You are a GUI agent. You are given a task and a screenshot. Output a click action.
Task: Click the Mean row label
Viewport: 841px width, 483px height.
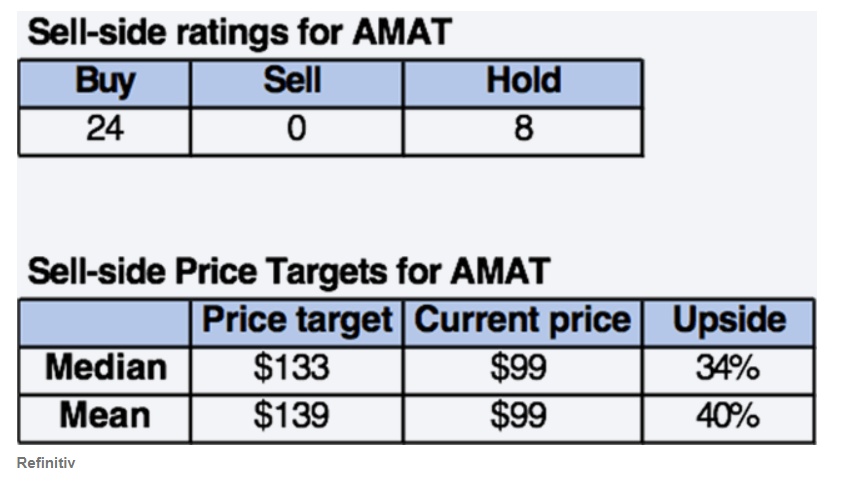105,416
